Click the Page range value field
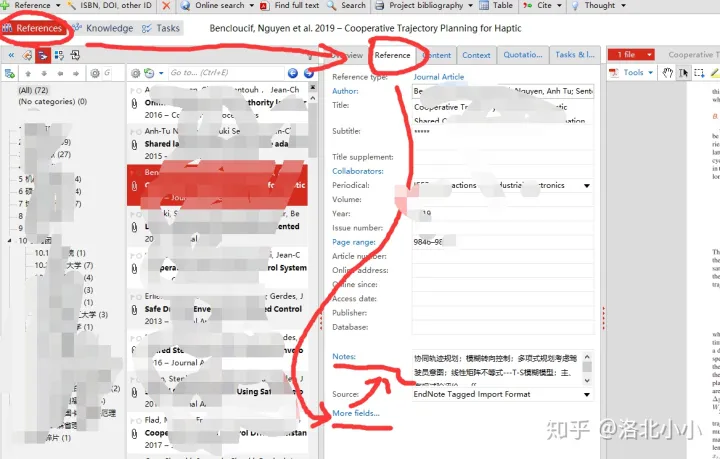This screenshot has height=459, width=720. coord(503,242)
